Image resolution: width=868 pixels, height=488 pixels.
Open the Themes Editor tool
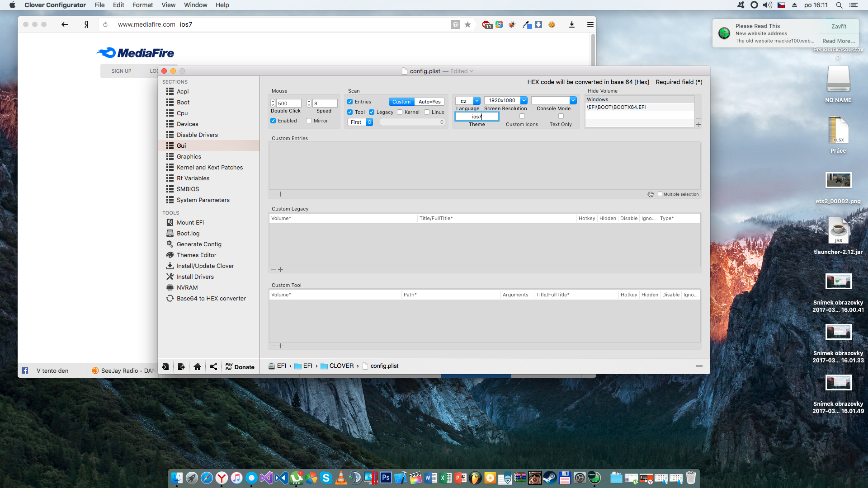coord(196,255)
